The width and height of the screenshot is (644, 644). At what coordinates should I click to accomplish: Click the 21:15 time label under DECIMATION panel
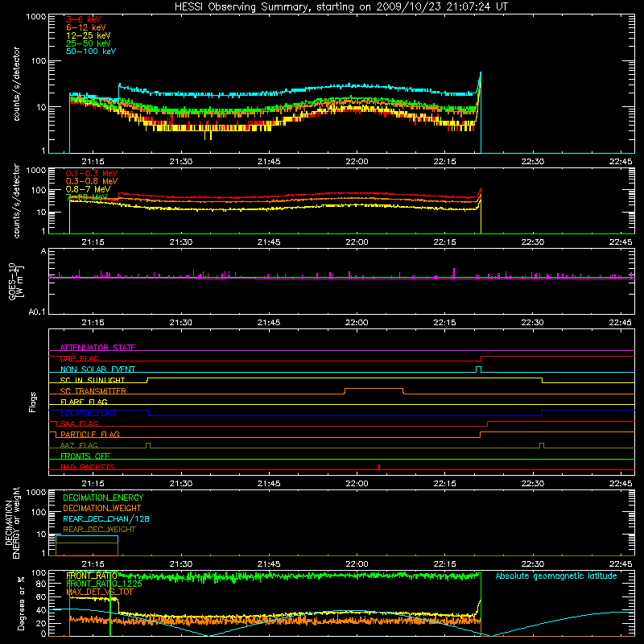93,564
